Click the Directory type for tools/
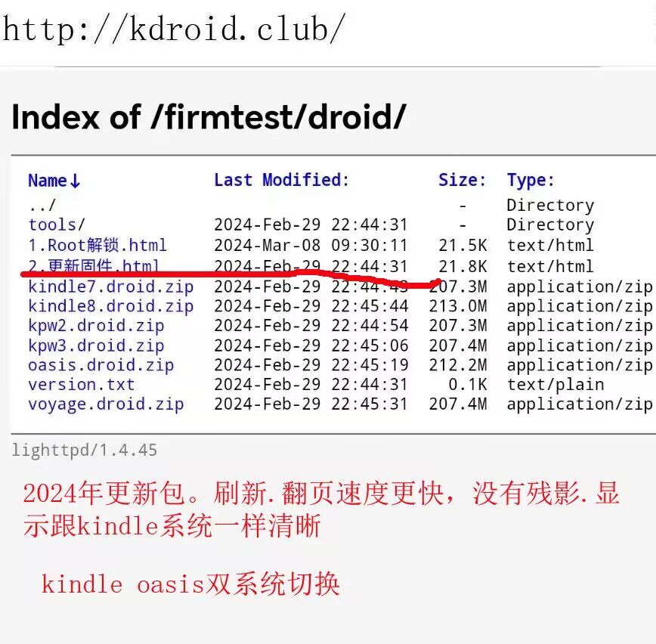Viewport: 656px width, 644px height. coord(550,225)
